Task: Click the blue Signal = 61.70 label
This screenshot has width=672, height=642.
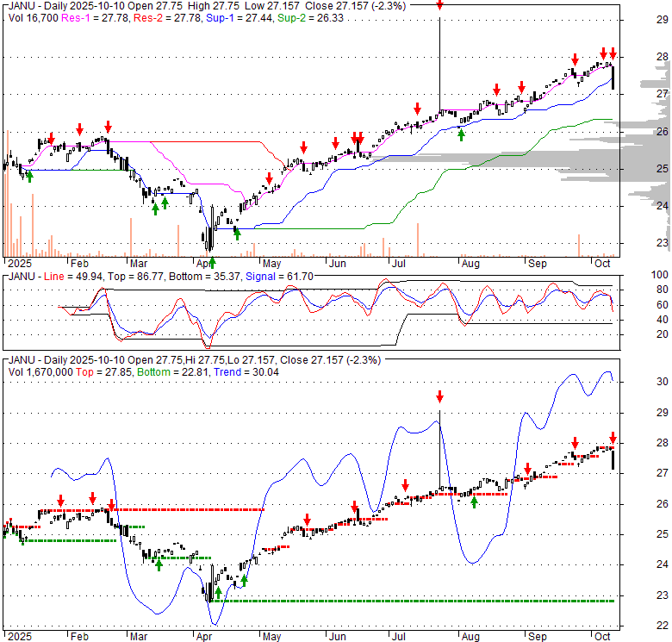Action: (x=279, y=277)
